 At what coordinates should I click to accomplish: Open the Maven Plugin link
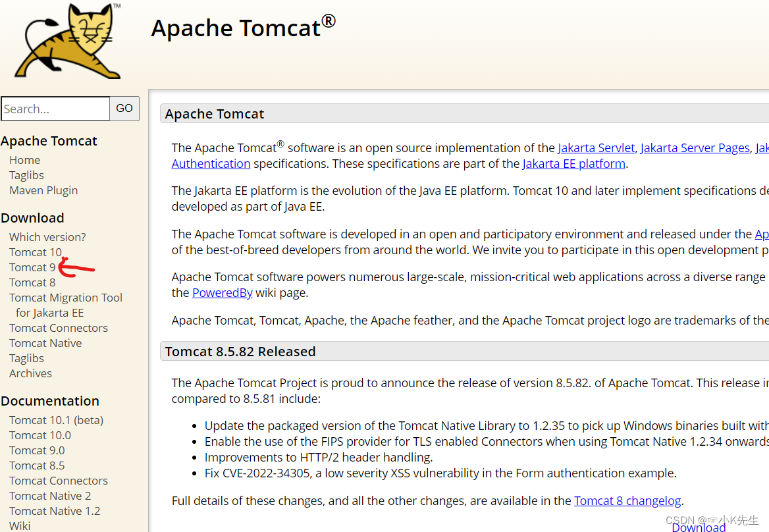click(43, 190)
